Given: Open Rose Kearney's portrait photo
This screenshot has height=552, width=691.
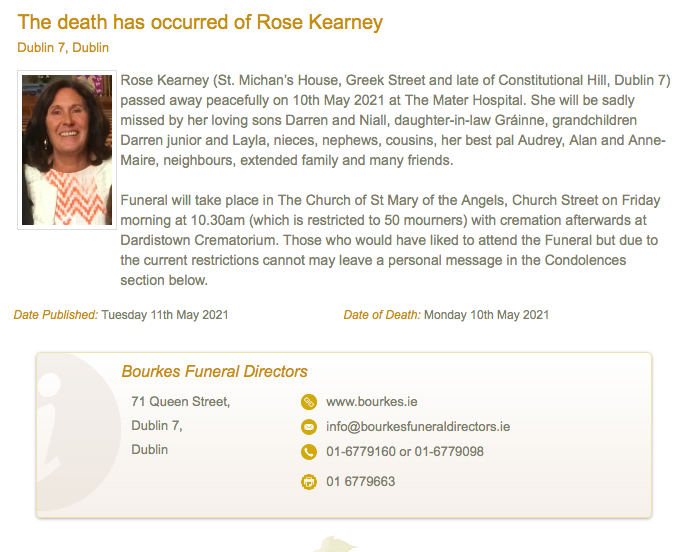Looking at the screenshot, I should tap(67, 150).
